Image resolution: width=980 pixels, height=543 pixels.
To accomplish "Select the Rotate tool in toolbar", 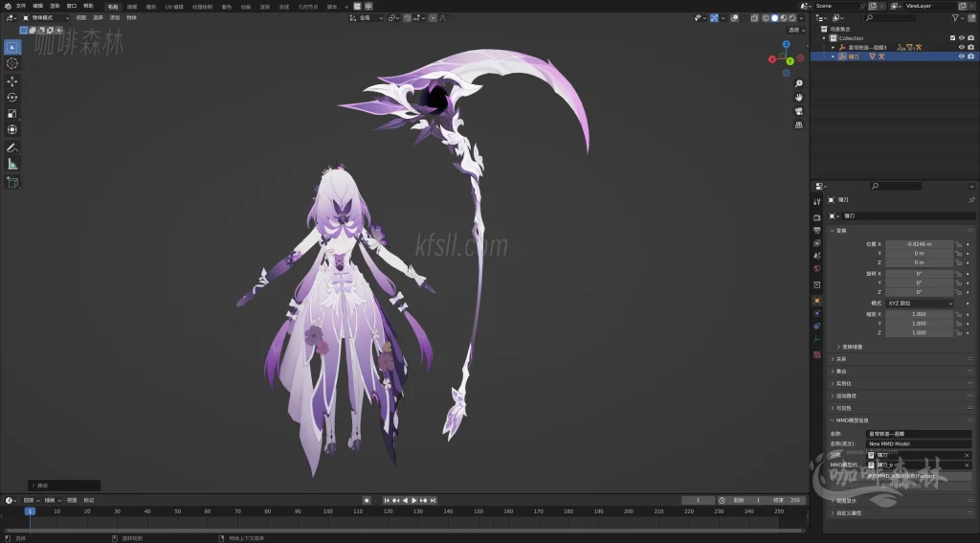I will pyautogui.click(x=11, y=97).
